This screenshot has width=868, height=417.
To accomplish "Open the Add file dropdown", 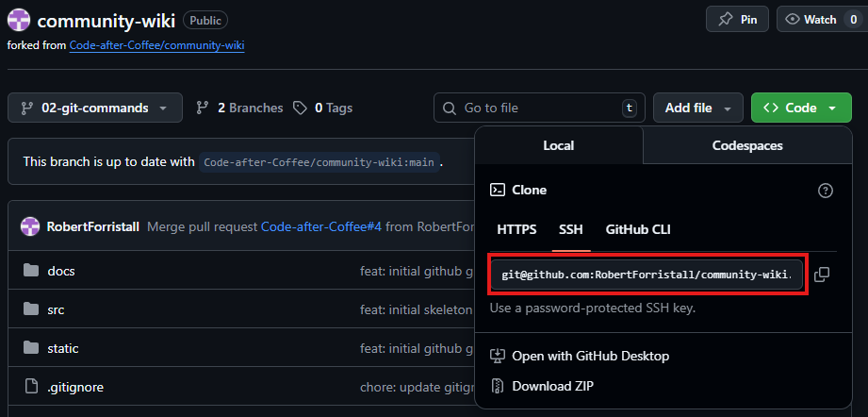I will tap(697, 108).
